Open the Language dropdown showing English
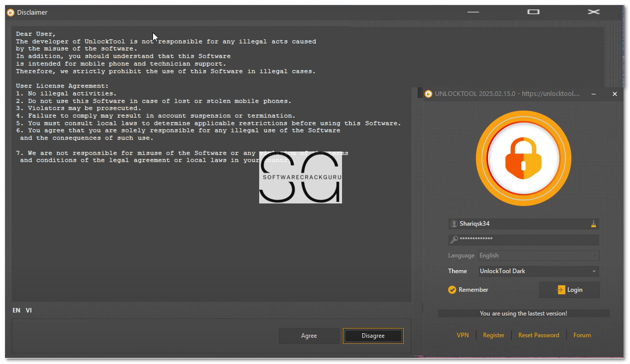The height and width of the screenshot is (364, 630). (539, 255)
